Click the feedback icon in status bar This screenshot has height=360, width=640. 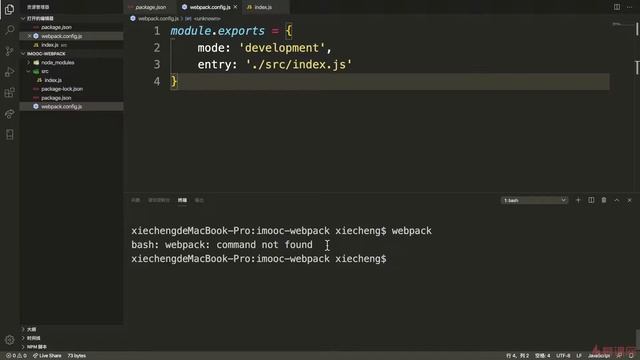(x=619, y=356)
